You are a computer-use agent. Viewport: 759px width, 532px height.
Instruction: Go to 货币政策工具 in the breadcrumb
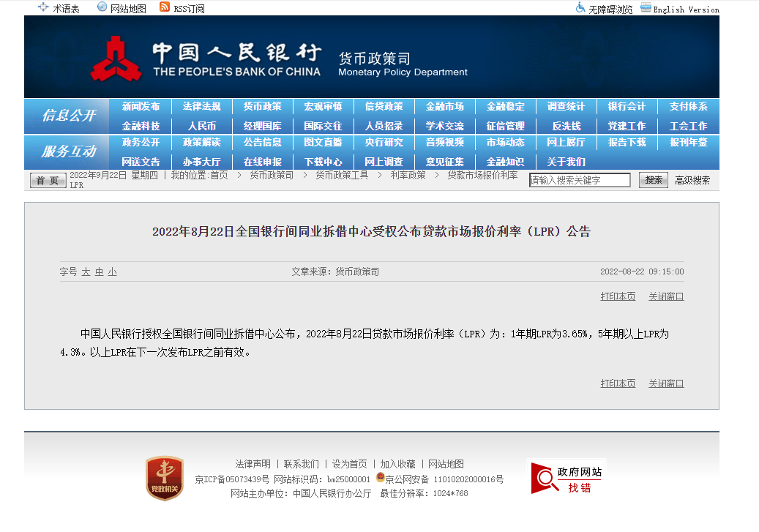pyautogui.click(x=342, y=175)
